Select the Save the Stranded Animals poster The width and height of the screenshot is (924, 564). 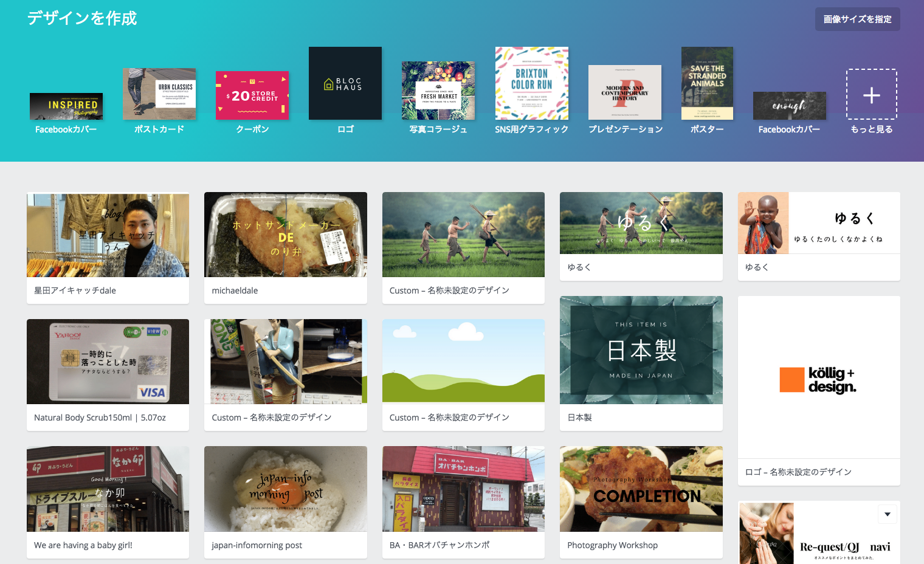(x=706, y=83)
